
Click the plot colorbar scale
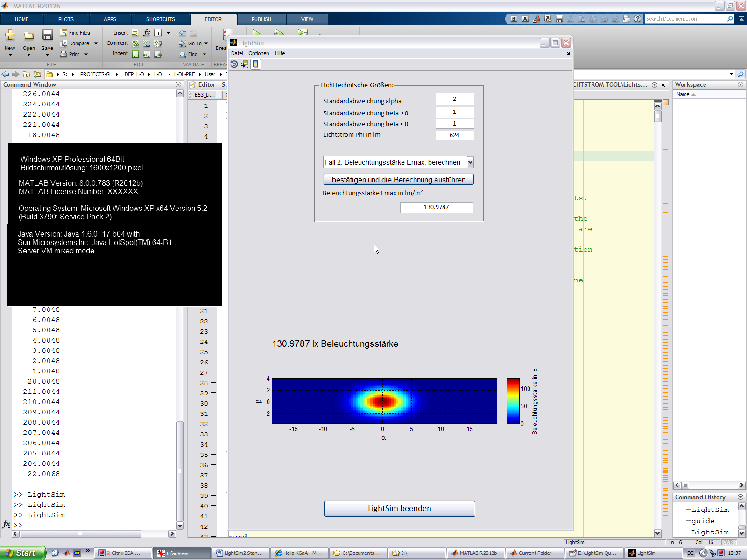pyautogui.click(x=513, y=401)
